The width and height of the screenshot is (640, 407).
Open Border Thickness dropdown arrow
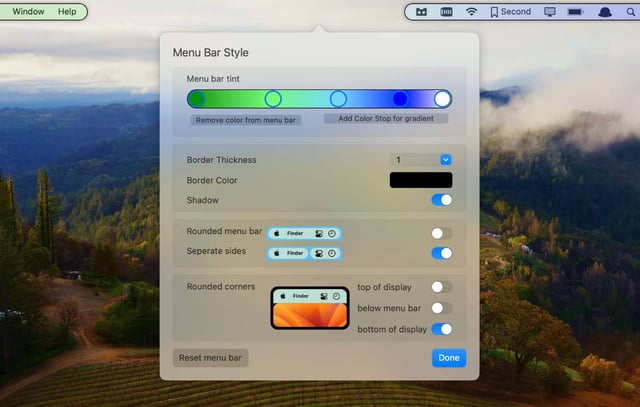(x=446, y=160)
